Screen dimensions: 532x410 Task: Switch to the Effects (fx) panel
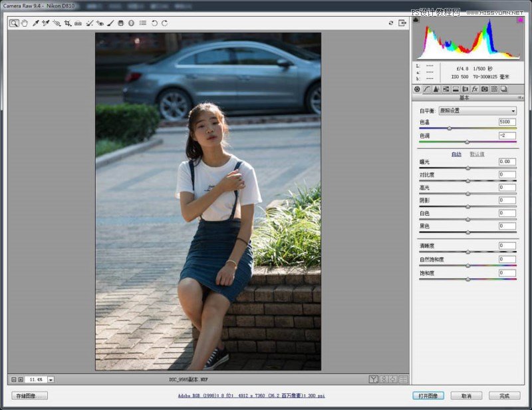474,89
